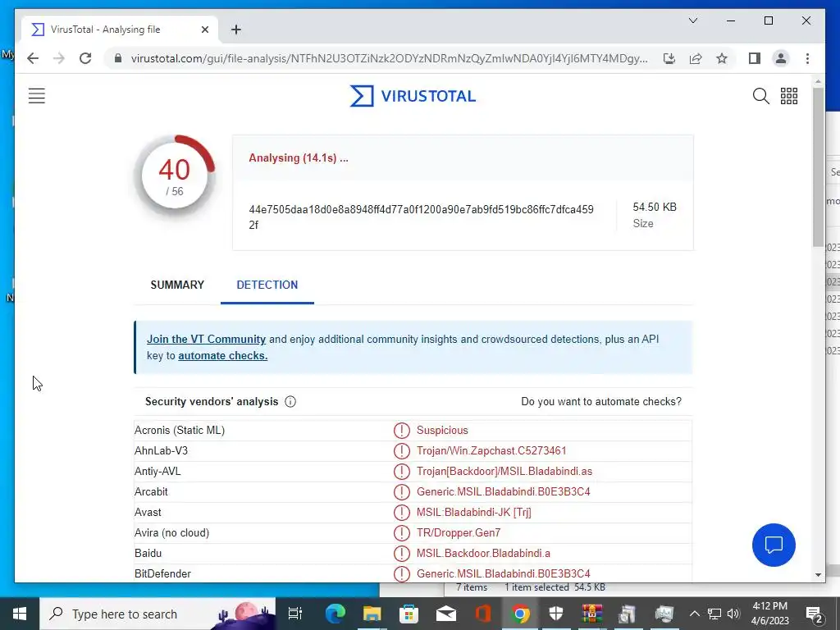The width and height of the screenshot is (840, 630).
Task: Click the file hash starting 44e7505daa18
Action: tap(421, 217)
